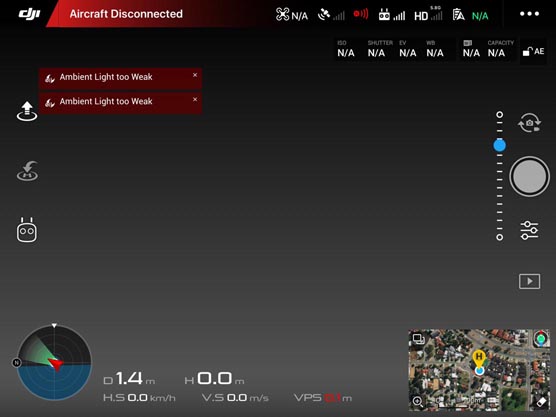Open the three-dots general settings menu
Image resolution: width=556 pixels, height=417 pixels.
coord(529,14)
